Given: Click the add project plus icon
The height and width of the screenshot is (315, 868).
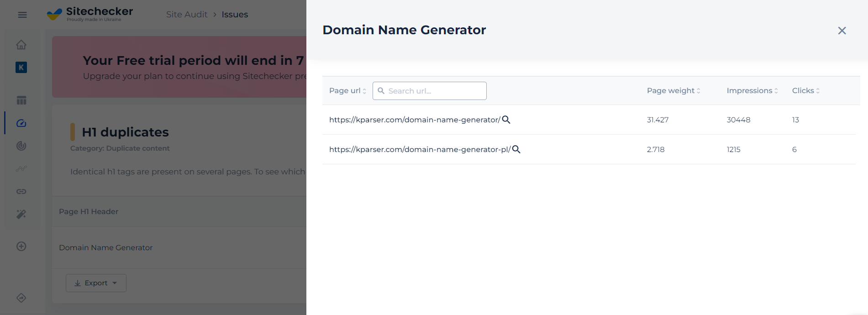Looking at the screenshot, I should point(21,246).
